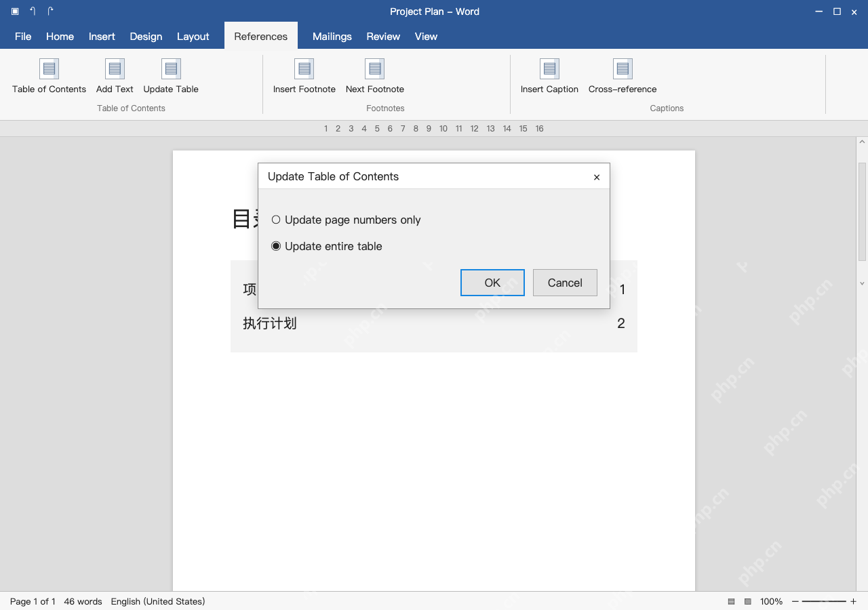The width and height of the screenshot is (868, 610).
Task: Switch to the Insert tab
Action: tap(102, 37)
